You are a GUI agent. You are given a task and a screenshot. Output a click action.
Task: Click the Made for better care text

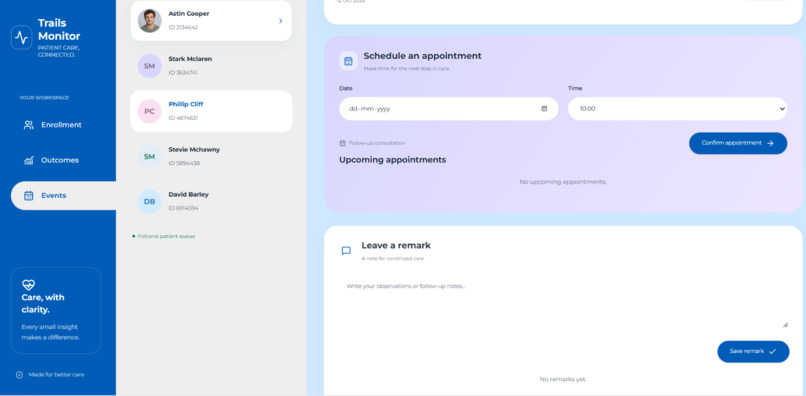(56, 375)
